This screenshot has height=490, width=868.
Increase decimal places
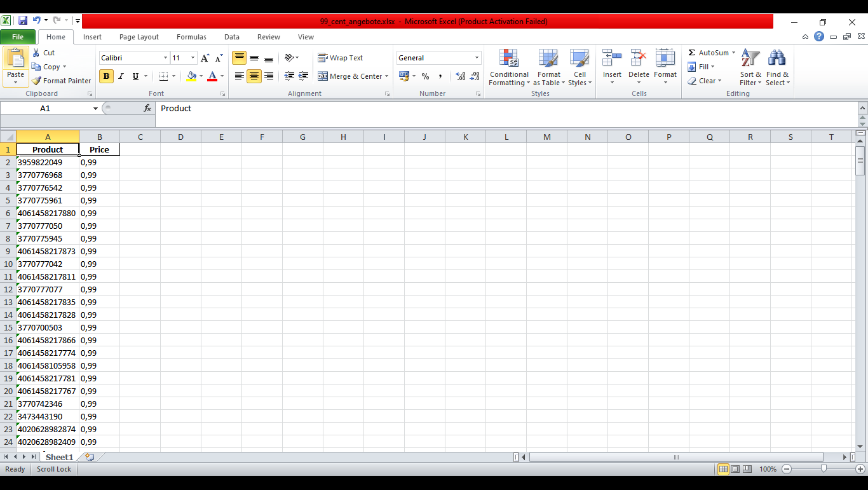pyautogui.click(x=461, y=76)
